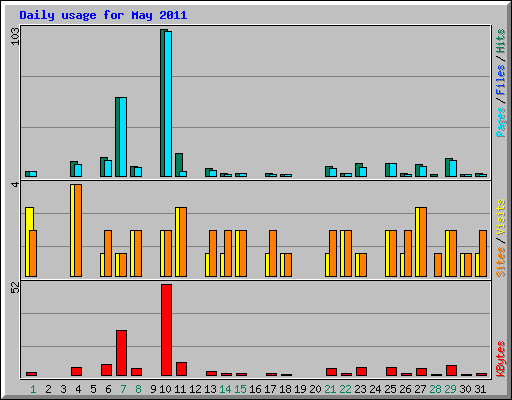Click the day 4 label on the axis
This screenshot has height=400, width=512.
(x=78, y=389)
